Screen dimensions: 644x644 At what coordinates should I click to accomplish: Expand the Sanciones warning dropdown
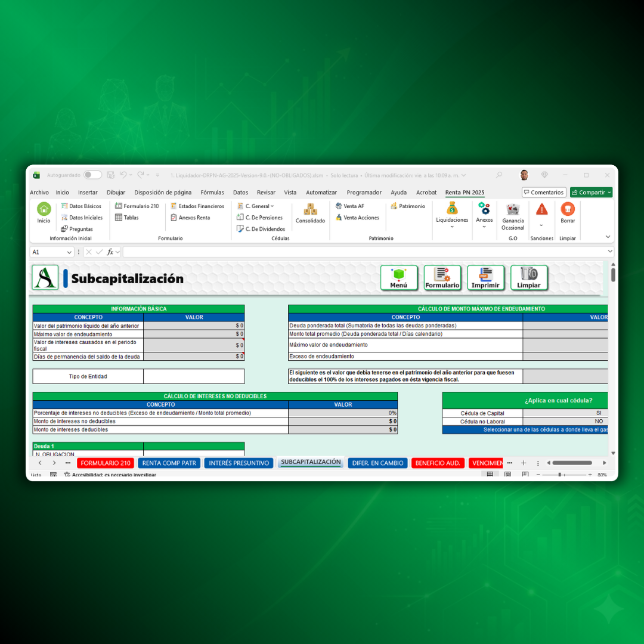pos(541,225)
